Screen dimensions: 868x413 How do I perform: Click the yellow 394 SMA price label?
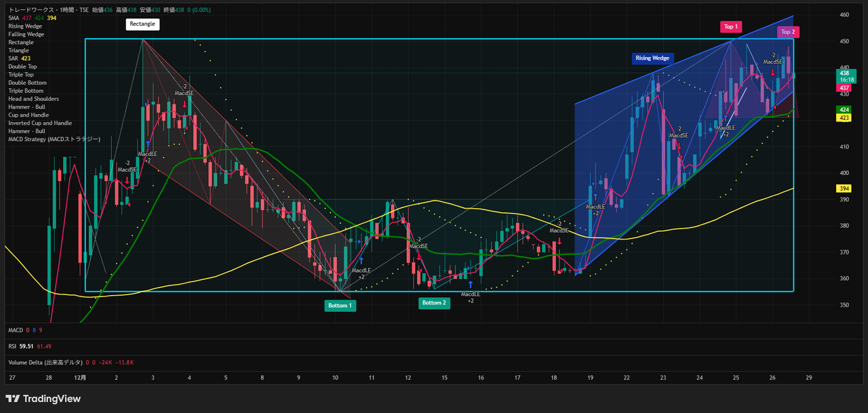point(844,189)
